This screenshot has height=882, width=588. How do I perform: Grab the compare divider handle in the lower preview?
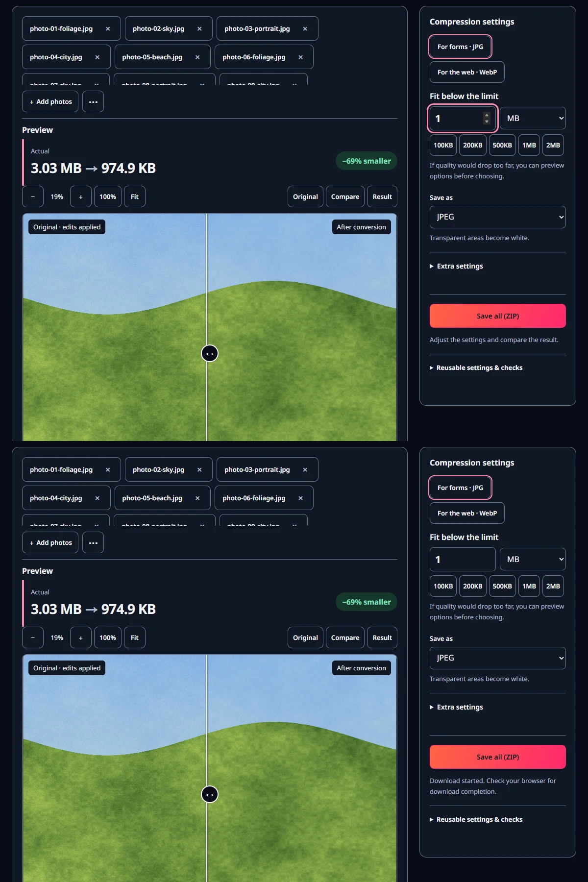click(x=210, y=794)
